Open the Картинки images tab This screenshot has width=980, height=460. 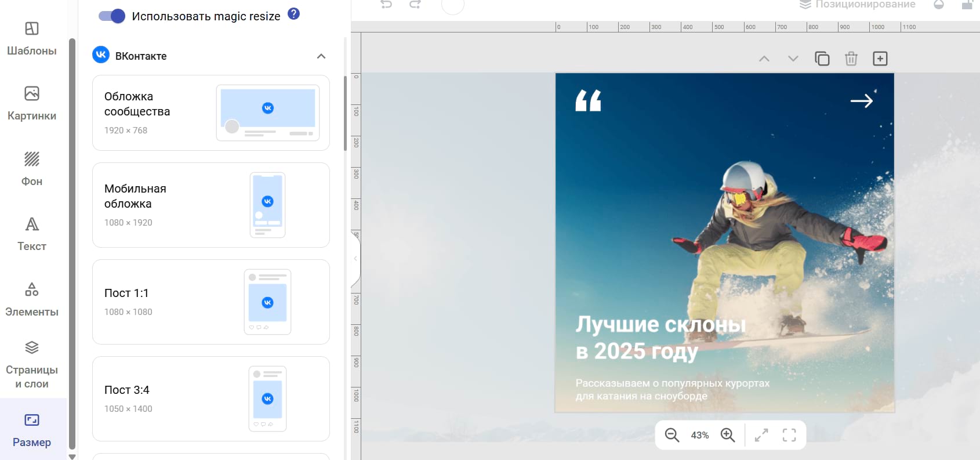[x=32, y=103]
